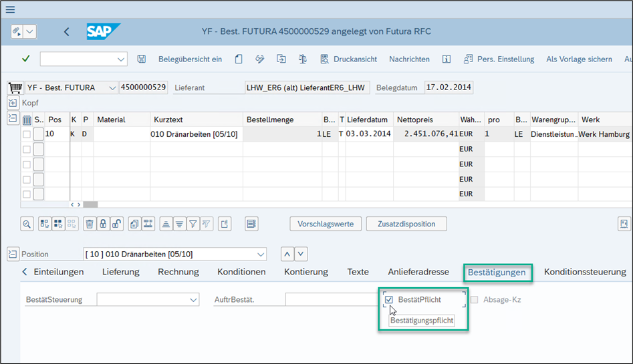Click the green checkmark Enter icon

25,59
